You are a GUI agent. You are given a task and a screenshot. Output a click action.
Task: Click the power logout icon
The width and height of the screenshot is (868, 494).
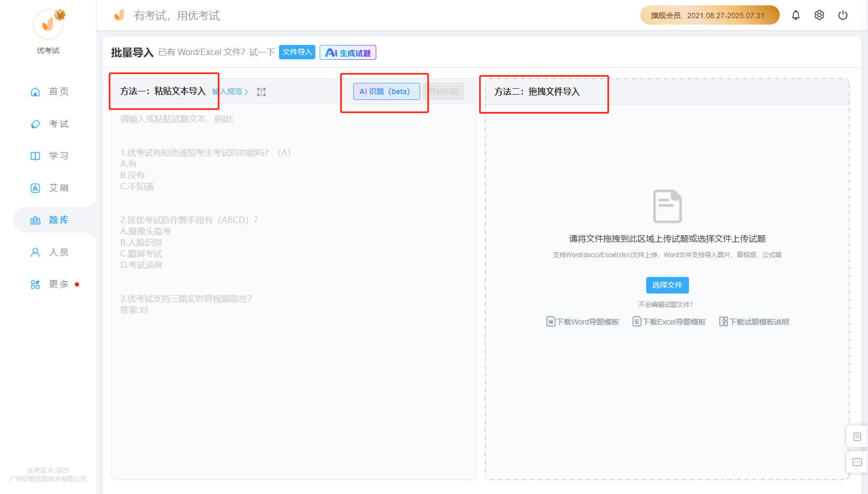pos(843,15)
